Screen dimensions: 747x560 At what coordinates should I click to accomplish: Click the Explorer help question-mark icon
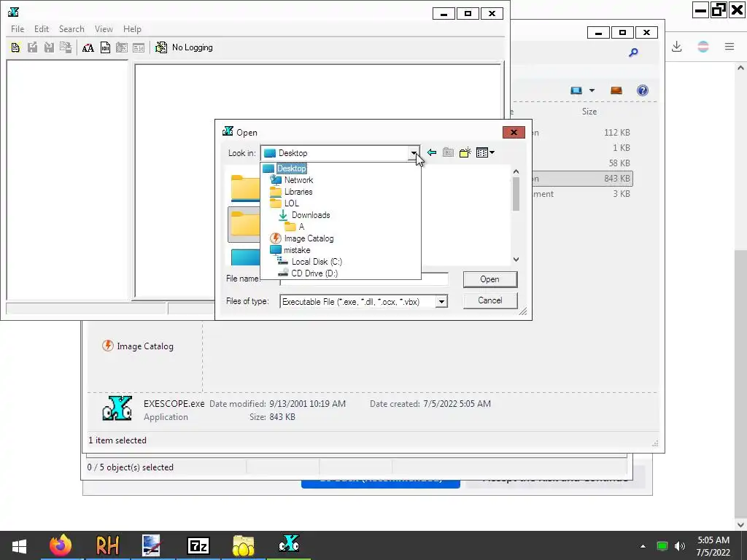pos(642,90)
